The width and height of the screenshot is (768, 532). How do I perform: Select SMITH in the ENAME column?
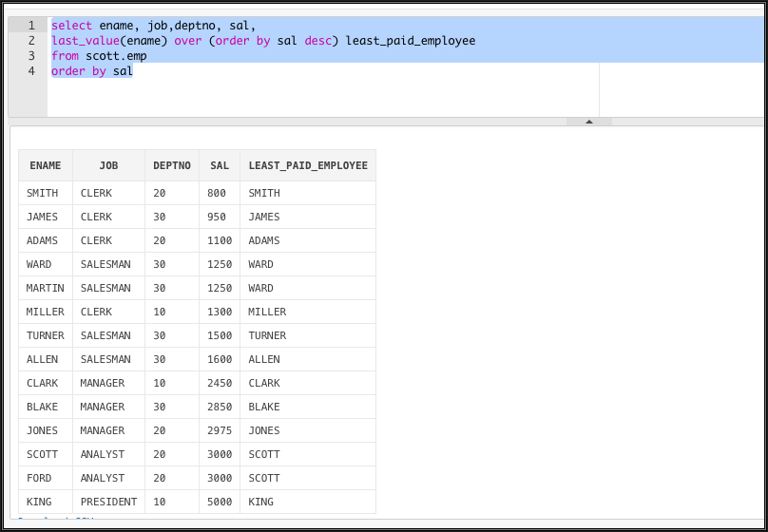[42, 193]
